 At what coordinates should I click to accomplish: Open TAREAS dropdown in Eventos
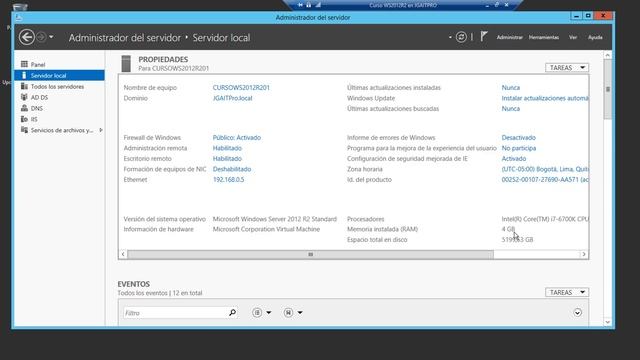coord(567,292)
